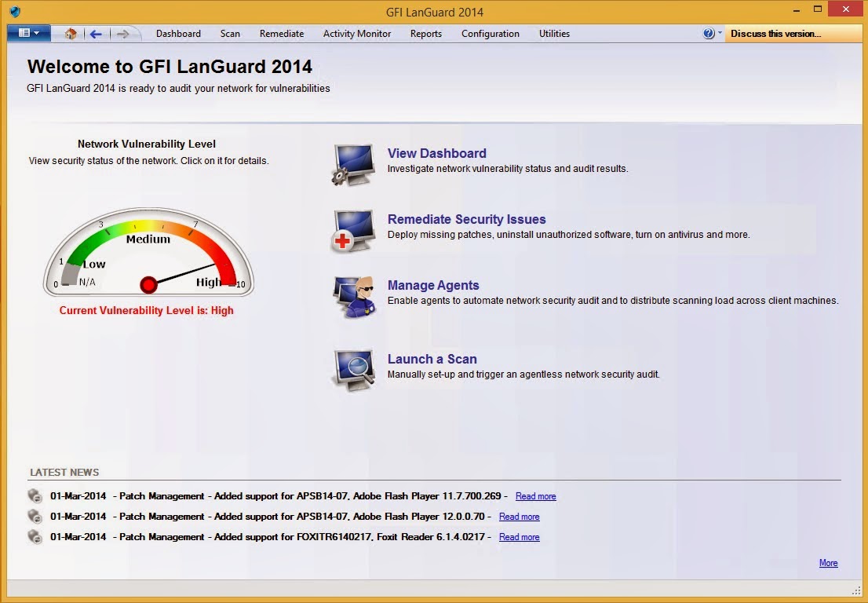This screenshot has height=603, width=868.
Task: Open the Remediate tab
Action: click(x=282, y=34)
